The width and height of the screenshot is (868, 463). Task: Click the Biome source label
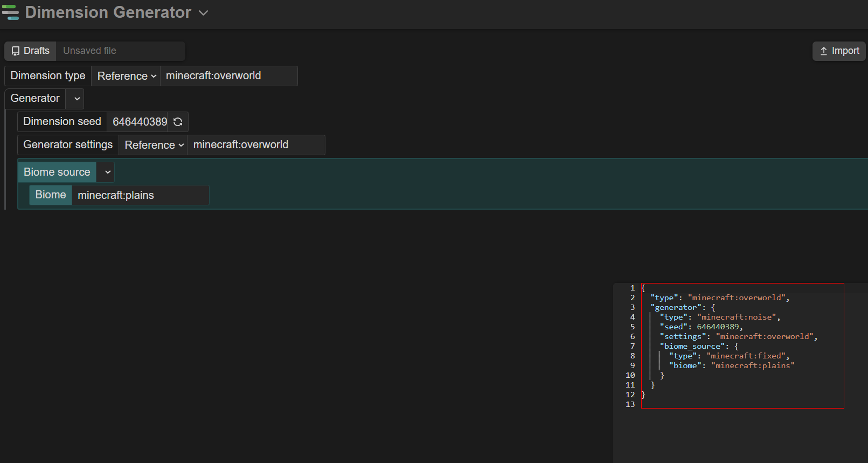coord(57,172)
